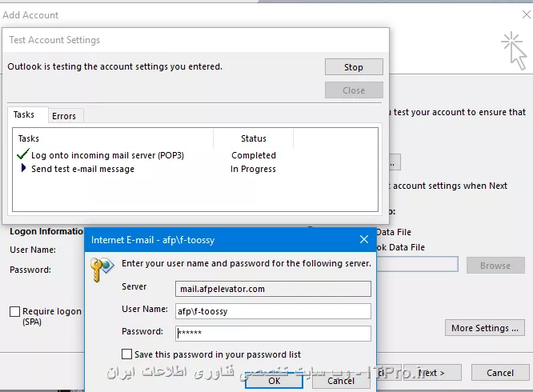Screen dimensions: 533x392
Task: Click the Tasks column header
Action: tap(114, 138)
